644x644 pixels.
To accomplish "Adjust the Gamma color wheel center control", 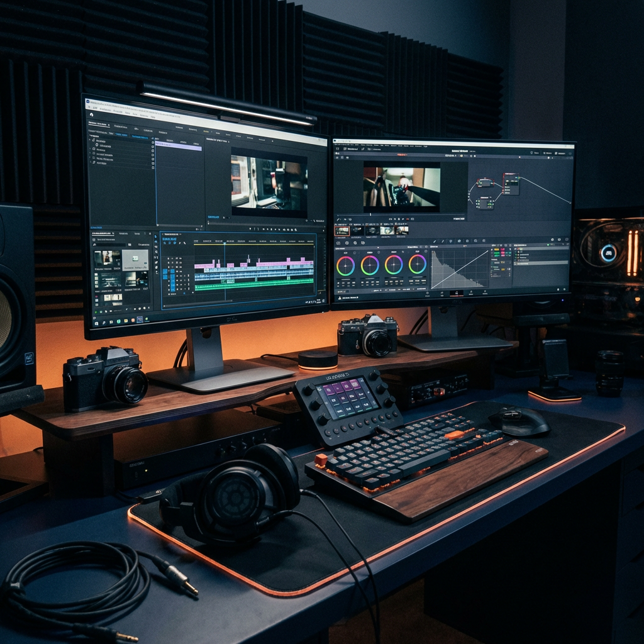I will pos(371,265).
